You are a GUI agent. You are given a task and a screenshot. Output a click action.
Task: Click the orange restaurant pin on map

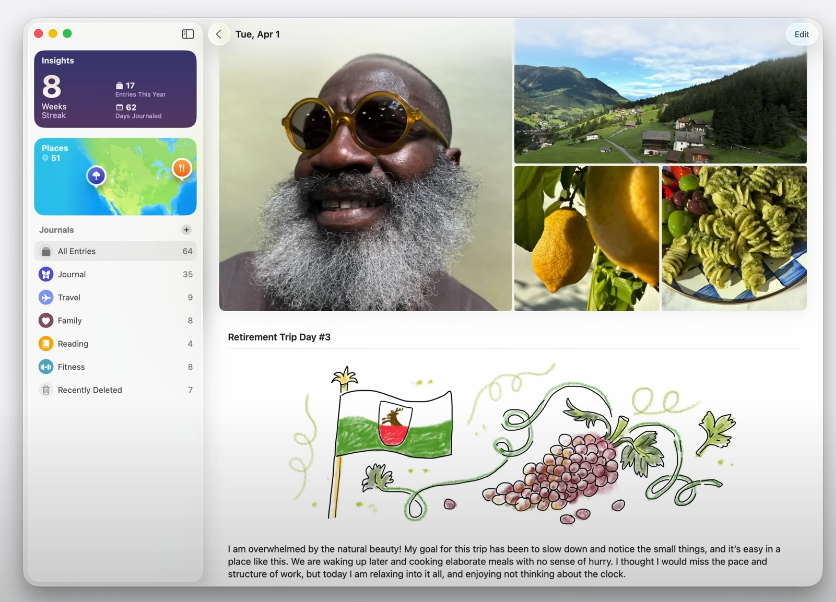point(181,168)
